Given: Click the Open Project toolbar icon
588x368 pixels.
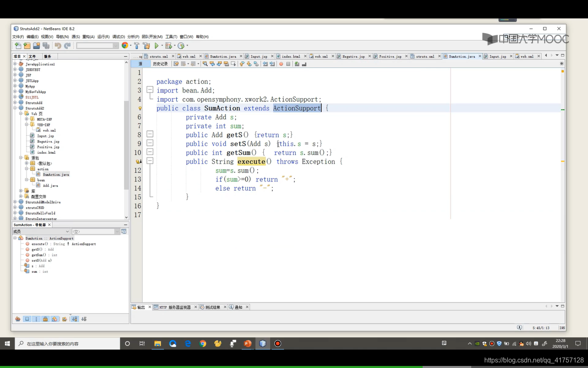Looking at the screenshot, I should point(36,46).
